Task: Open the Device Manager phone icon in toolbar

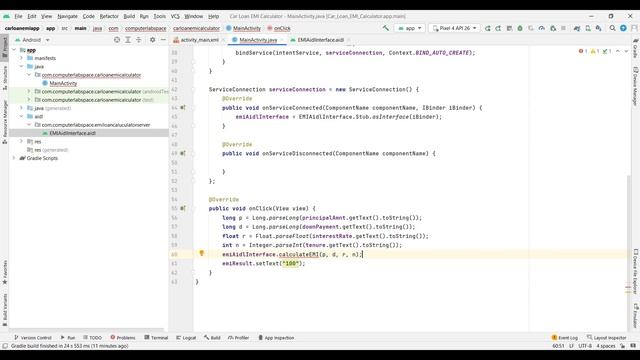Action: [x=588, y=28]
